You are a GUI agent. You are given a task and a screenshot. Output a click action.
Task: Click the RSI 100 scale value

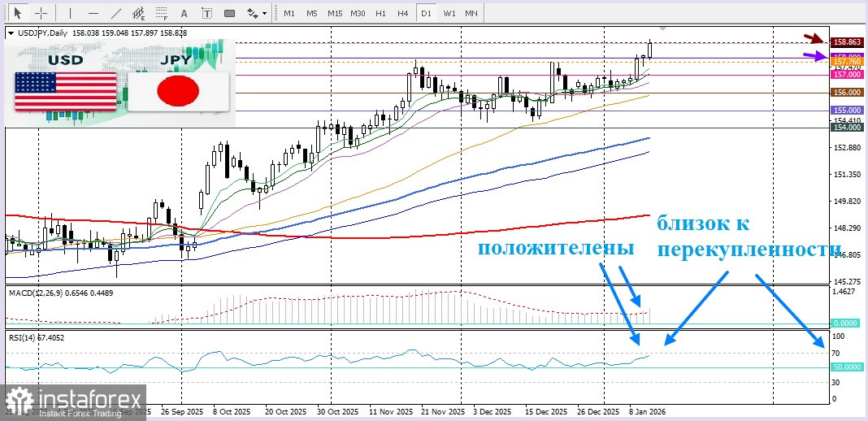840,336
